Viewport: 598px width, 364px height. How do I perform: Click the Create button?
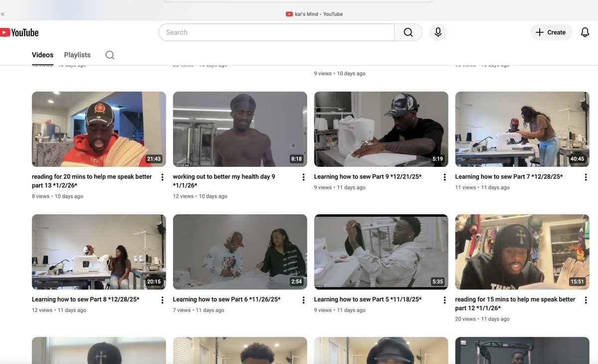551,32
